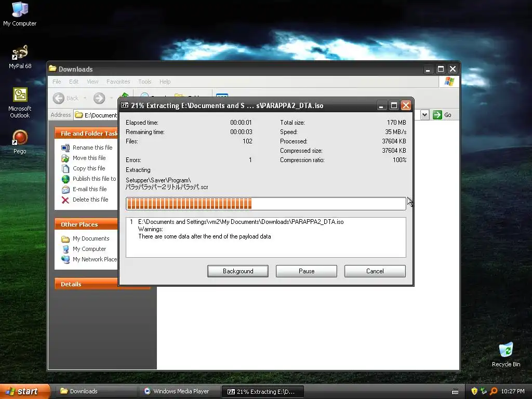Click the keyboard icon in the taskbar
Viewport: 532px width, 399px height.
(455, 392)
